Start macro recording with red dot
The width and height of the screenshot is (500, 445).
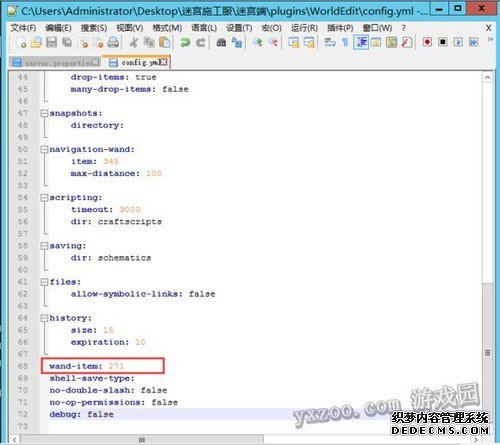(427, 42)
